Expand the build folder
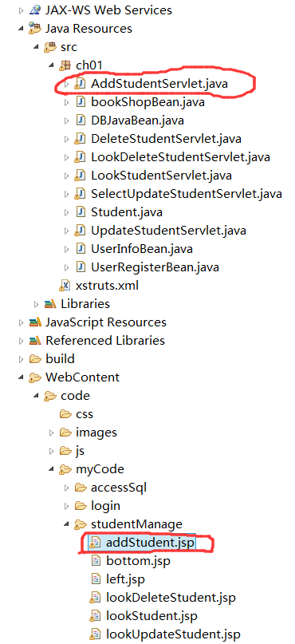295x644 pixels. click(x=22, y=359)
